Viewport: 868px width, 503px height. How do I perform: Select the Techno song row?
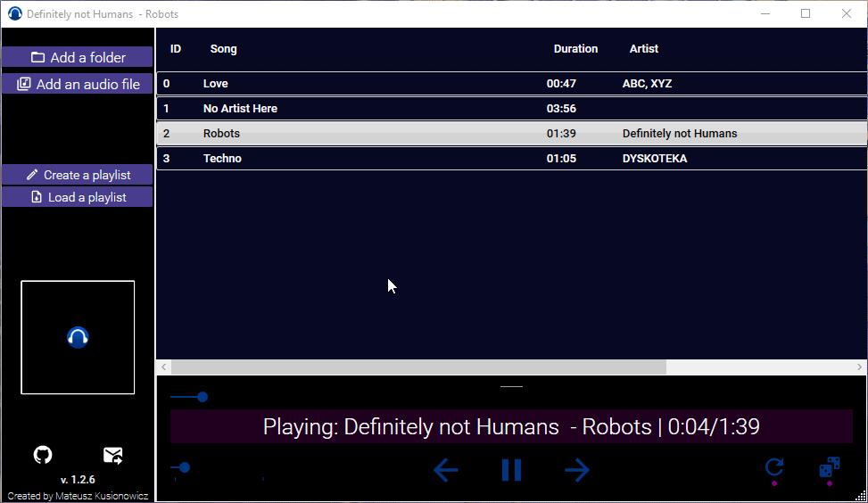point(511,158)
